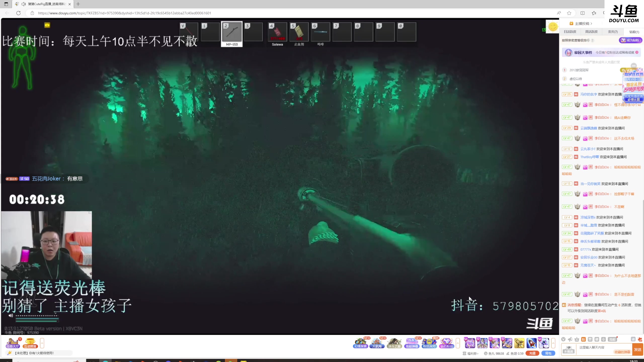Viewport: 644px width, 362px height.
Task: Switch to the 钻粉(1) tab
Action: point(634,32)
